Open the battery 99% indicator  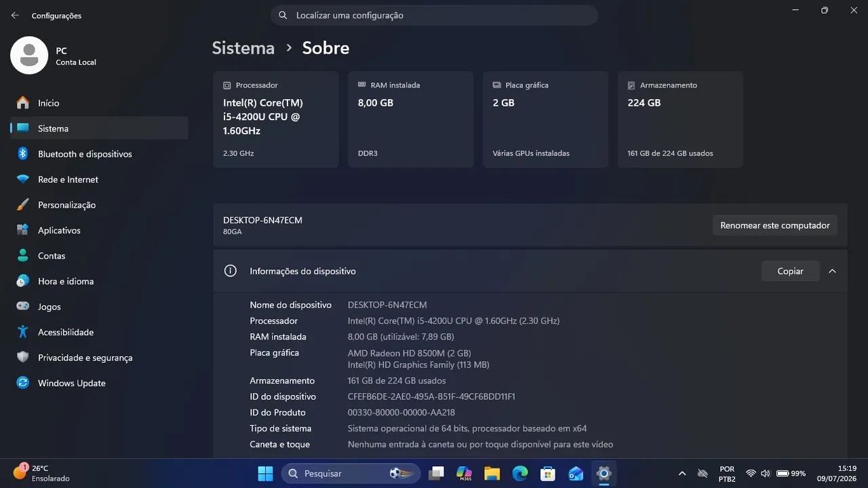pos(791,473)
